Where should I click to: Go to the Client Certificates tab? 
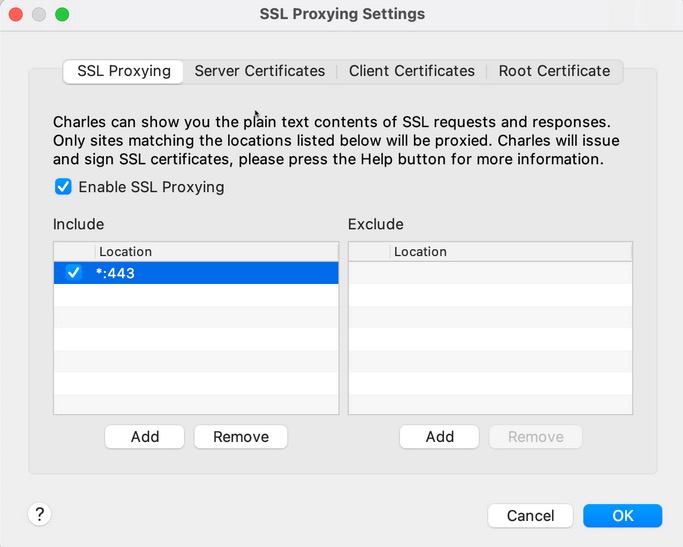[411, 71]
